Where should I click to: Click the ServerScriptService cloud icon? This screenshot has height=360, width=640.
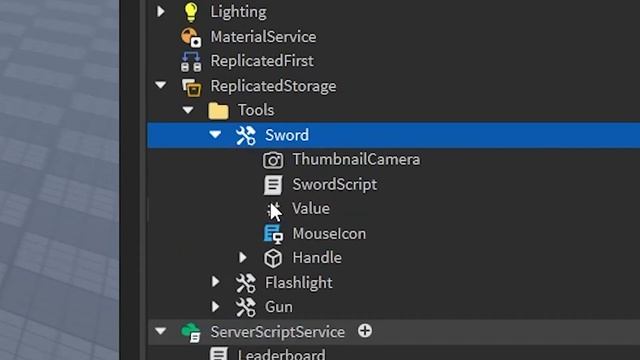(191, 332)
